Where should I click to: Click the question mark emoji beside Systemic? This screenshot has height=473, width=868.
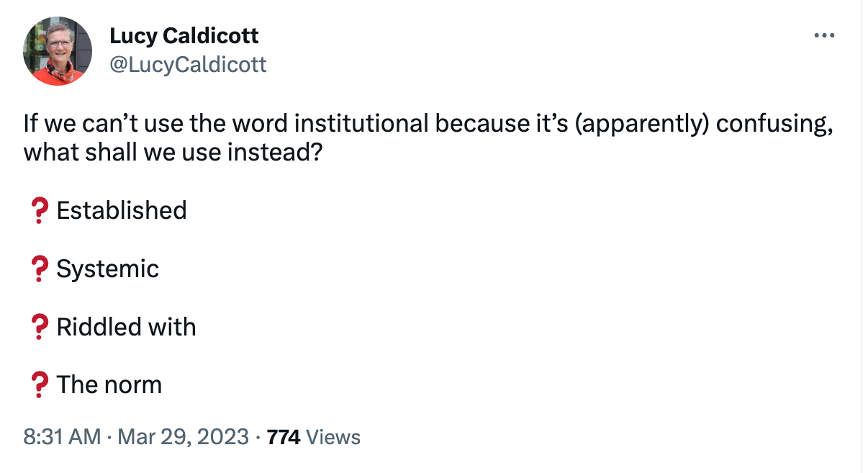(38, 269)
